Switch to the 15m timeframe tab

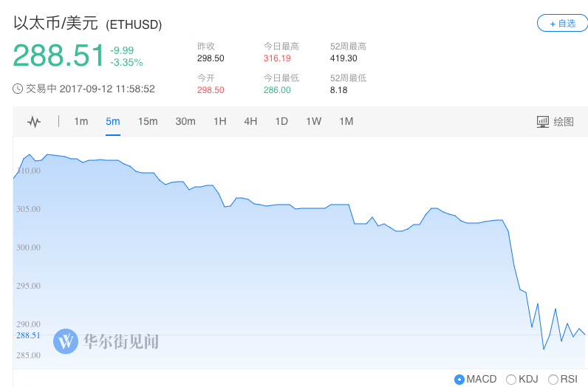tap(148, 122)
